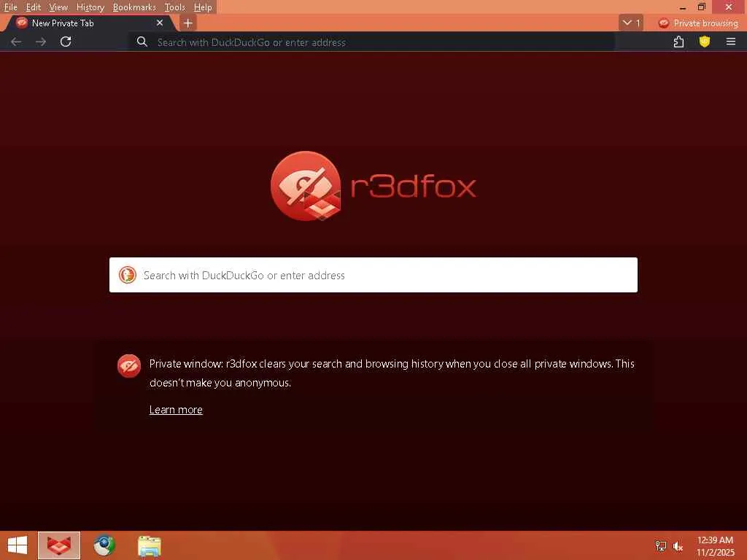This screenshot has width=747, height=560.
Task: Go forward with the forward arrow
Action: pyautogui.click(x=41, y=42)
